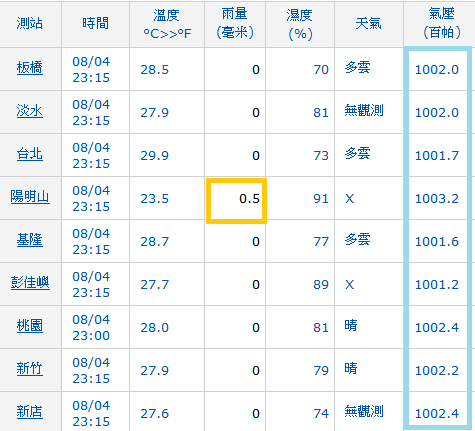The width and height of the screenshot is (475, 431).
Task: Select pressure 1001.7 in the 台北 row
Action: click(x=437, y=156)
